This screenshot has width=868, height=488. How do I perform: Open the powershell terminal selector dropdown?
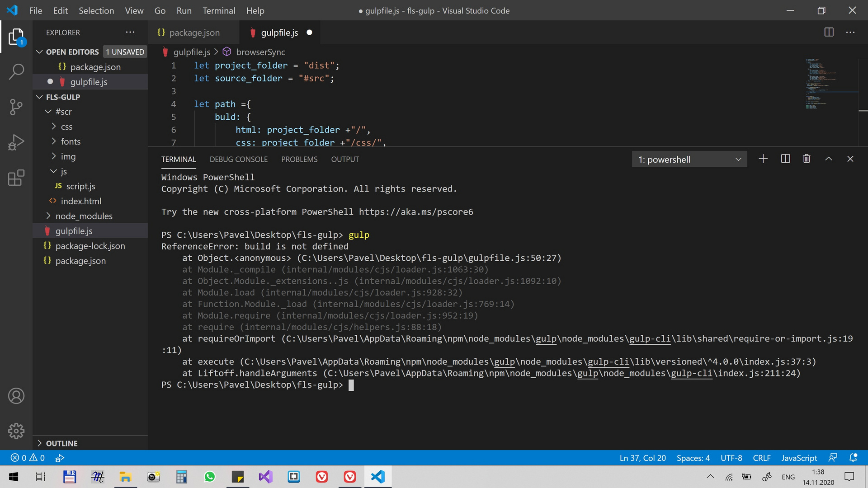pos(689,159)
